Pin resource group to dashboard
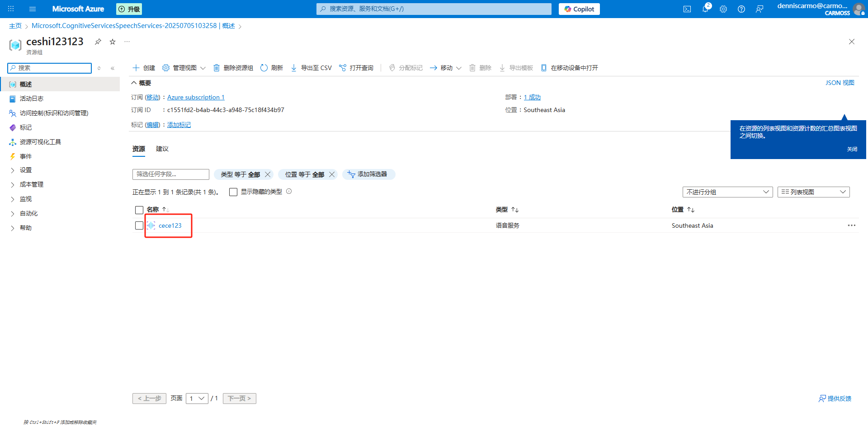Viewport: 868px width, 427px height. 98,42
